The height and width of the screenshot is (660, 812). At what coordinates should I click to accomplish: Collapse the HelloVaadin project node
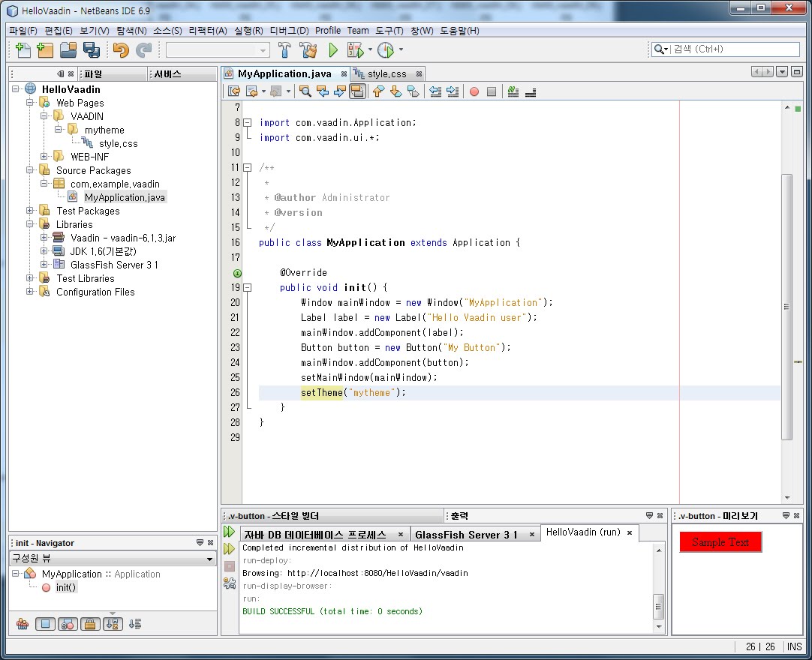[x=16, y=88]
